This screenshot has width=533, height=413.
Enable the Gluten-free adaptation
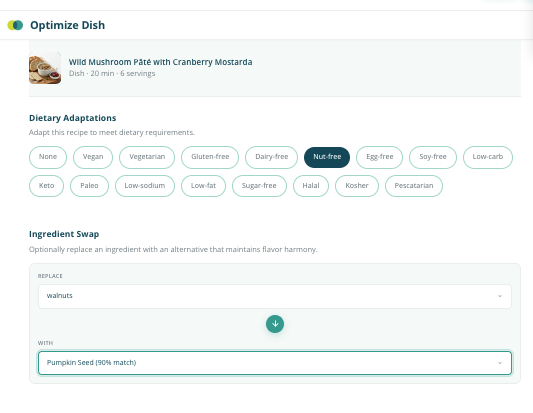[210, 157]
